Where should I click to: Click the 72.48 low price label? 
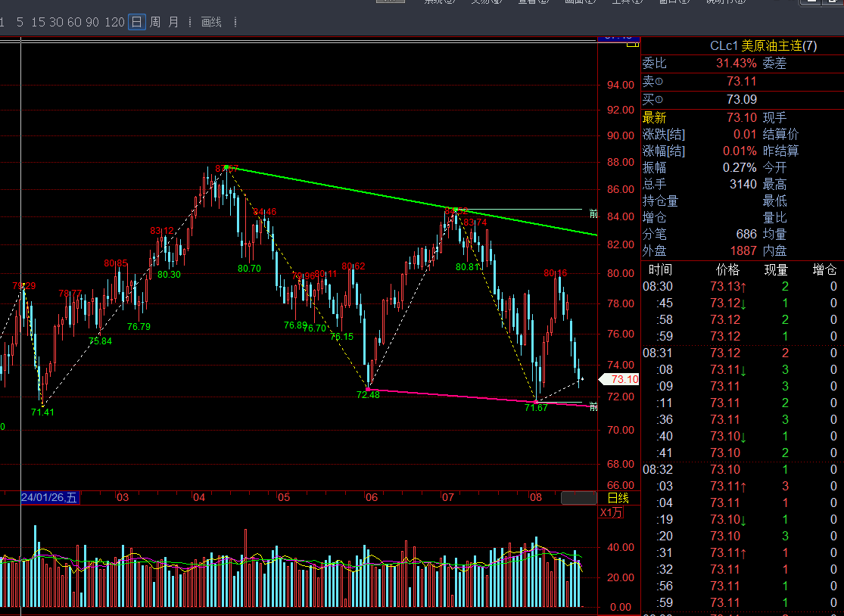[368, 395]
